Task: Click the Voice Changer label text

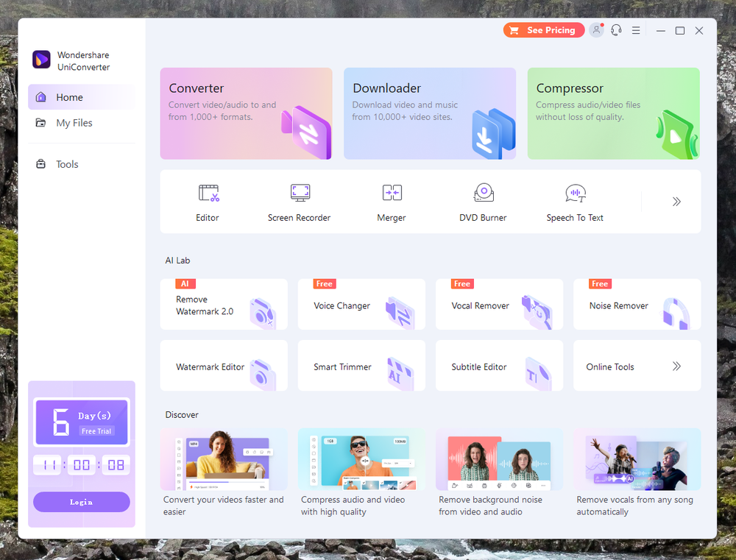Action: [x=342, y=305]
